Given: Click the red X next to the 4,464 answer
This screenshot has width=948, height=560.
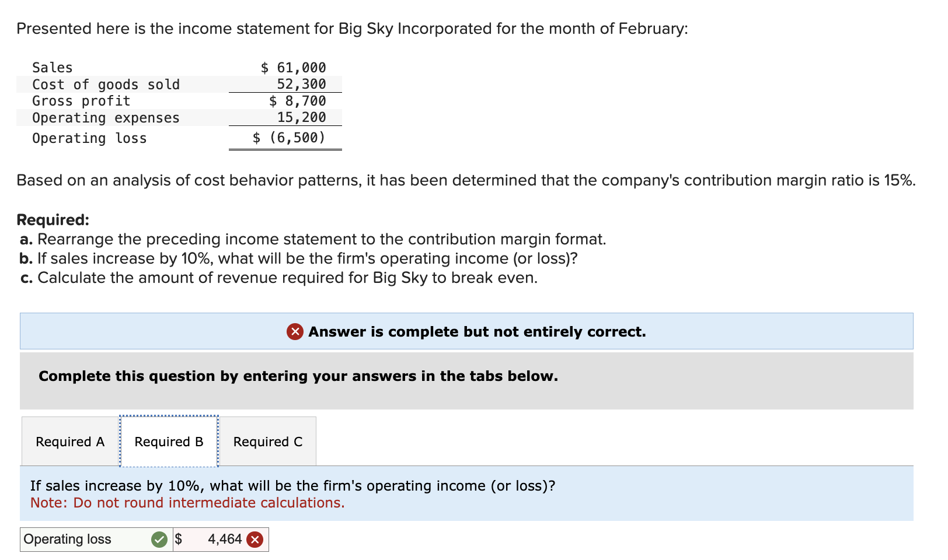Looking at the screenshot, I should [255, 540].
